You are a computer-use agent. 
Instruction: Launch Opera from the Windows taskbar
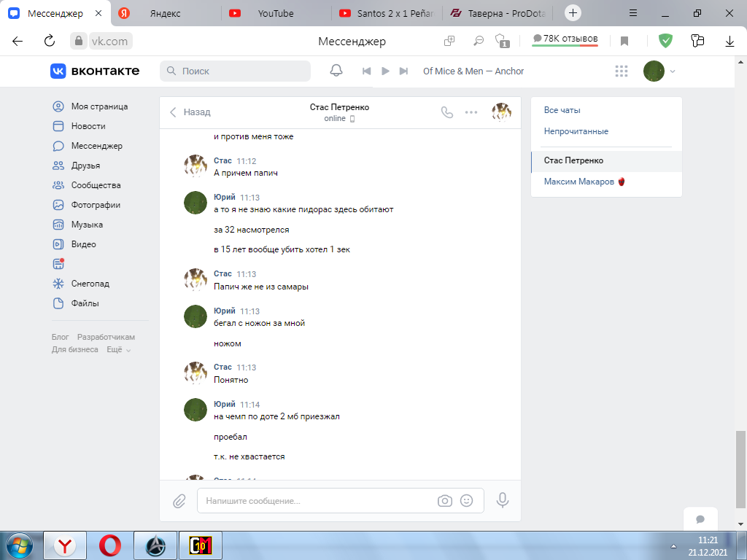[111, 545]
